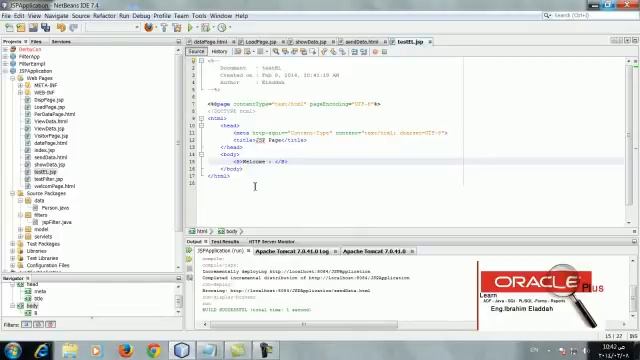Open the project configuration combo box
640x360 pixels.
(113, 27)
